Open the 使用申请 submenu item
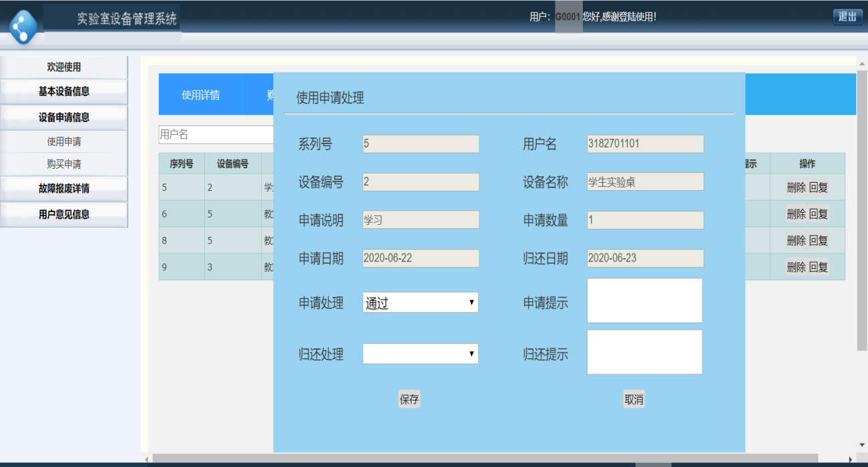The width and height of the screenshot is (868, 467). point(63,141)
